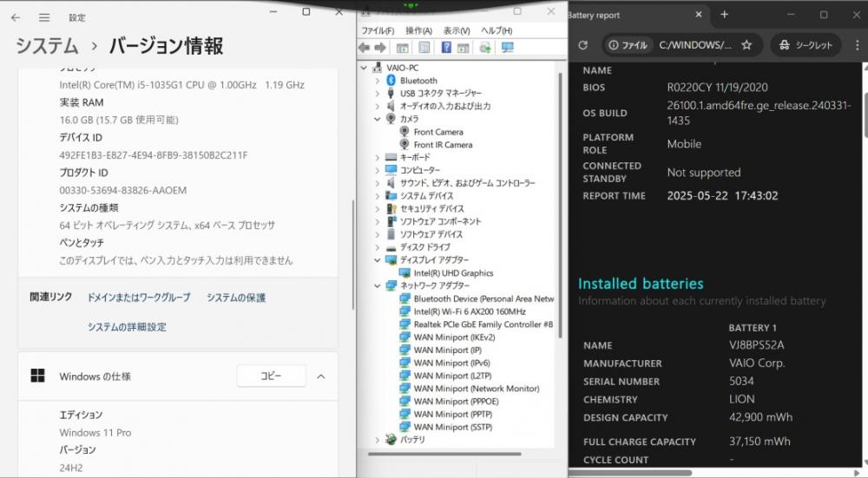Collapse the カメラ category chevron
This screenshot has width=868, height=478.
tap(378, 119)
